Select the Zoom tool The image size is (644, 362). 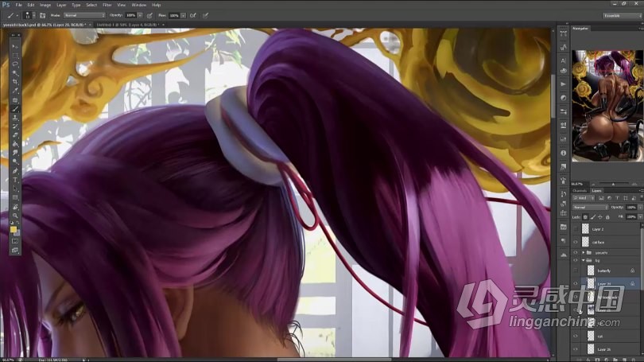[15, 216]
